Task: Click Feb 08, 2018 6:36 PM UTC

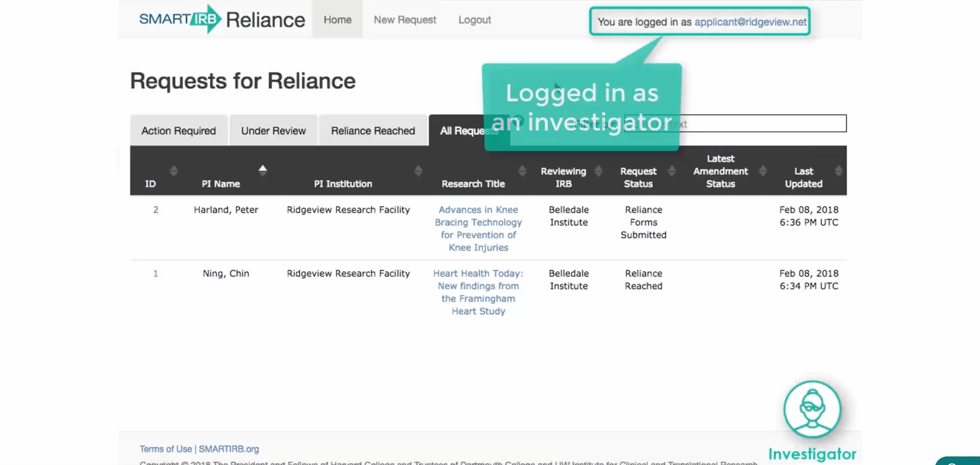Action: [x=809, y=216]
